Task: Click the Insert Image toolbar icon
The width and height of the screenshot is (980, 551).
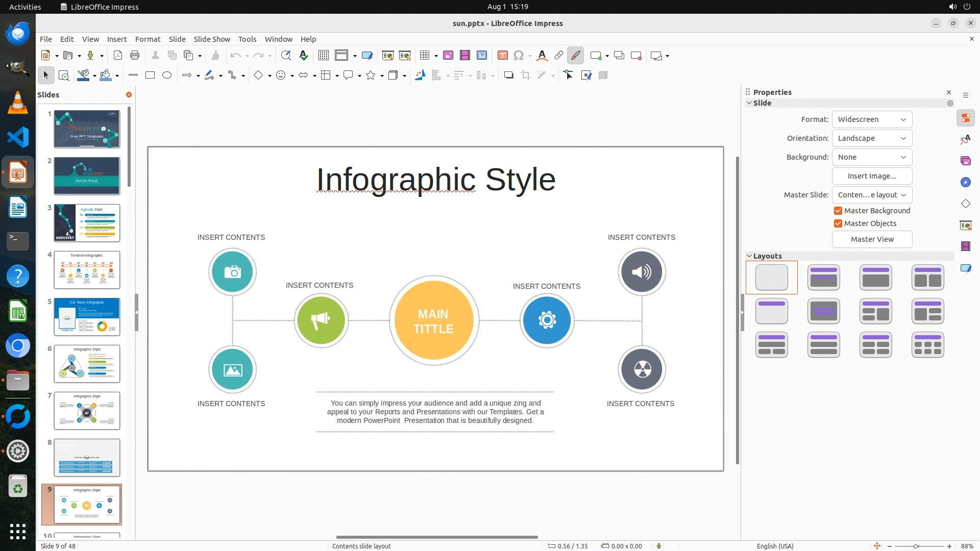Action: 448,56
